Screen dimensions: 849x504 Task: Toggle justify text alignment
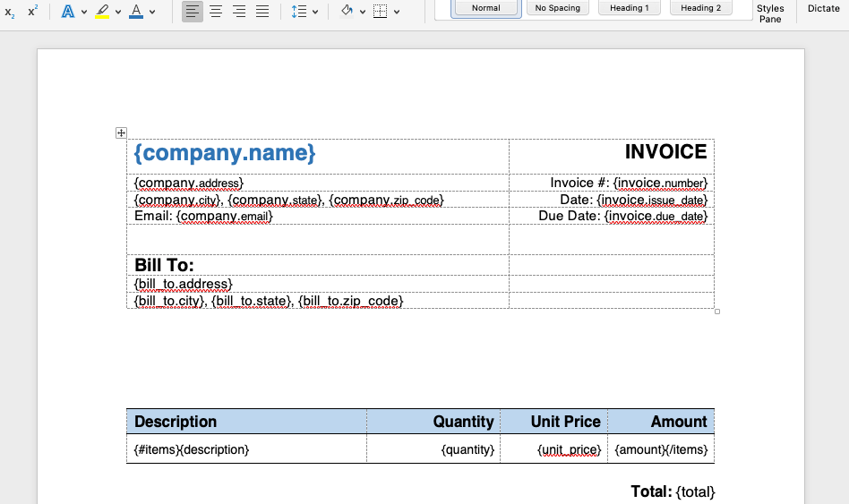262,12
